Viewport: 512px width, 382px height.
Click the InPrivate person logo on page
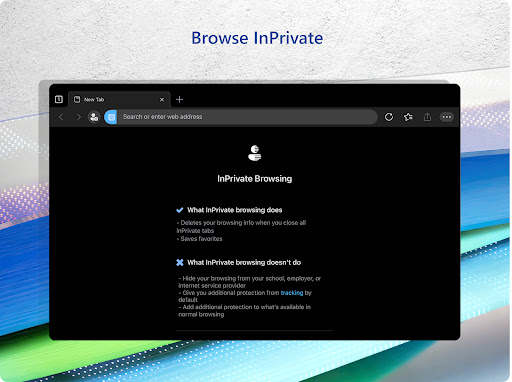pos(255,153)
